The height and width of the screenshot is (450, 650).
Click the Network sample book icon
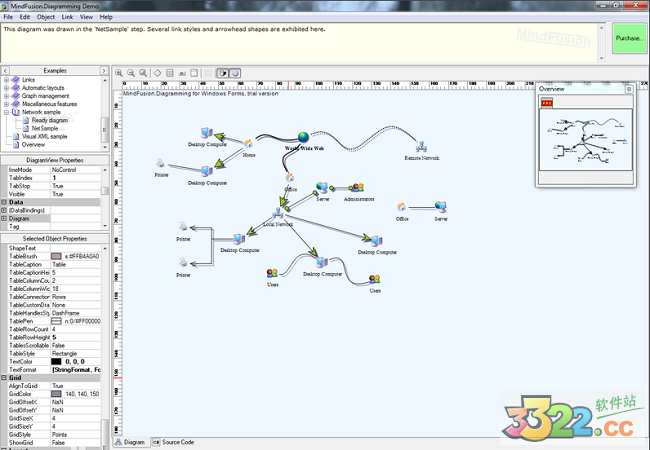[16, 112]
